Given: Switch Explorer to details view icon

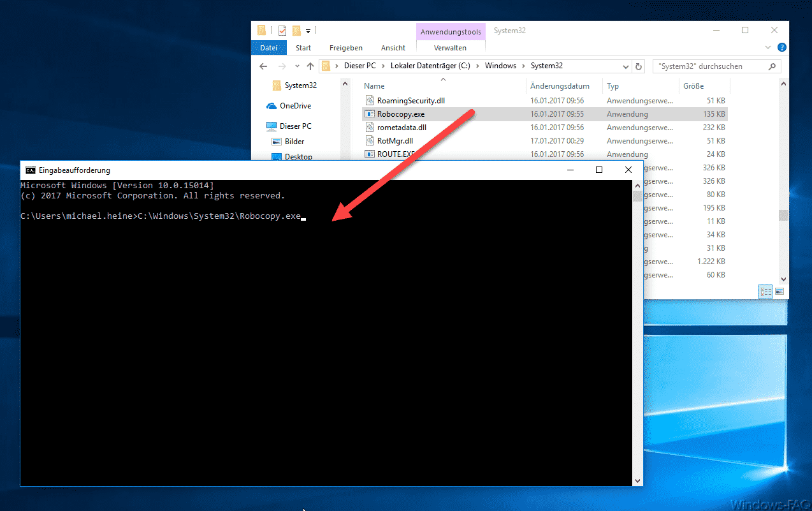Looking at the screenshot, I should (765, 292).
